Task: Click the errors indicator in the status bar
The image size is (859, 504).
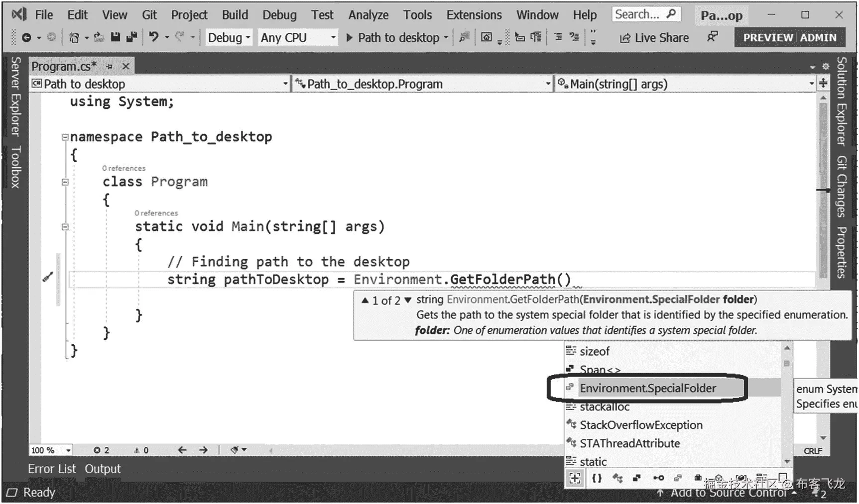Action: click(102, 450)
